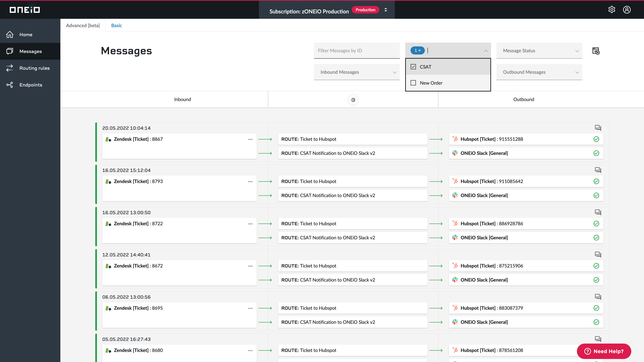644x362 pixels.
Task: Click Hubspot icon on ticket 915551288
Action: 455,139
